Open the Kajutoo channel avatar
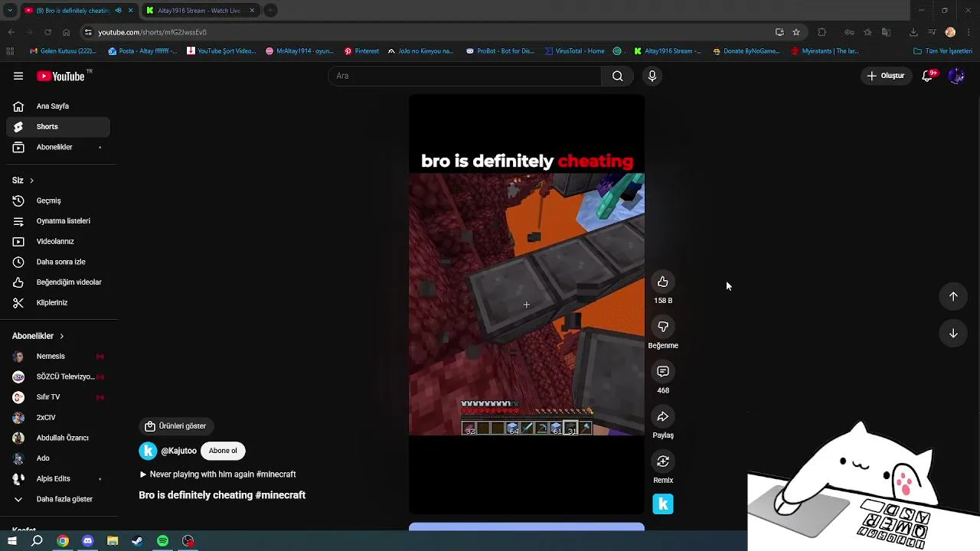The height and width of the screenshot is (551, 980). pos(148,451)
